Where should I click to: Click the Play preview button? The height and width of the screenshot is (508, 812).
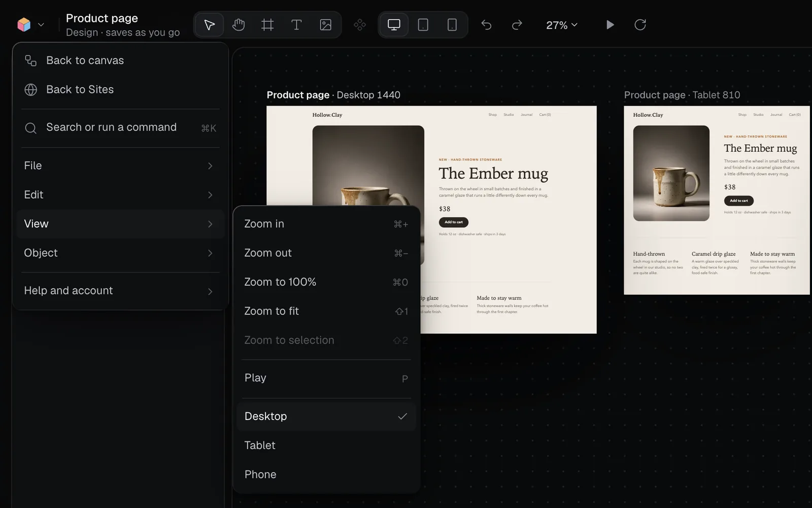coord(610,25)
